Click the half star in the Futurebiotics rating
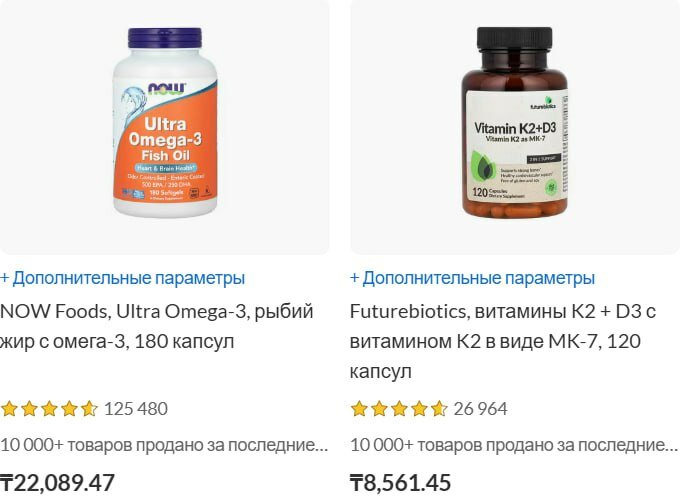Screen dimensions: 680x502 (439, 409)
